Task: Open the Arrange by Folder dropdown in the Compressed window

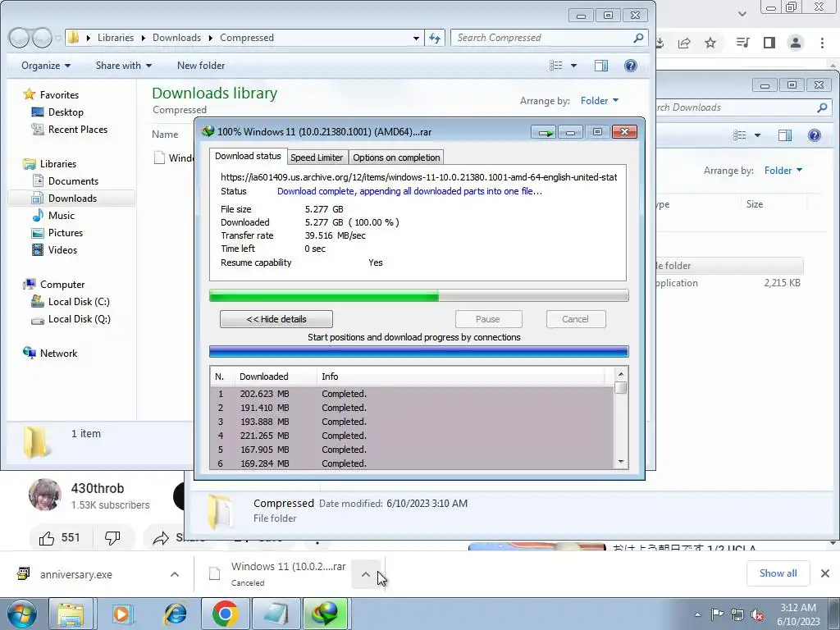Action: pyautogui.click(x=600, y=101)
